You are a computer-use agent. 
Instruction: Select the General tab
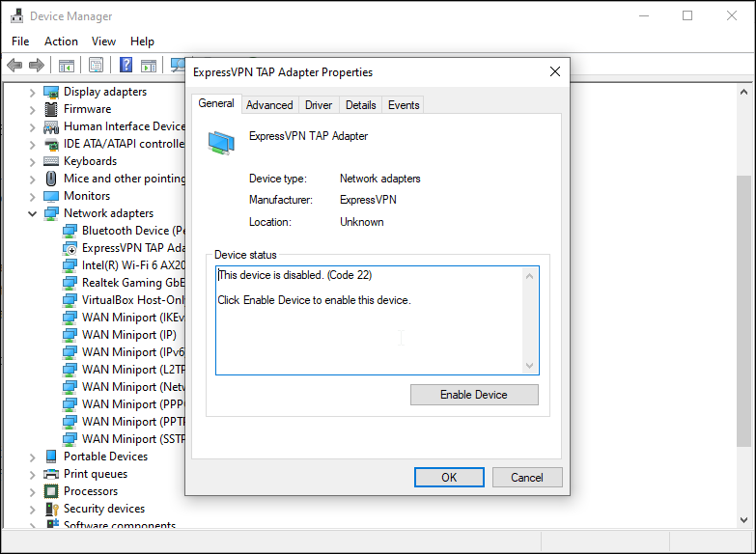coord(216,103)
